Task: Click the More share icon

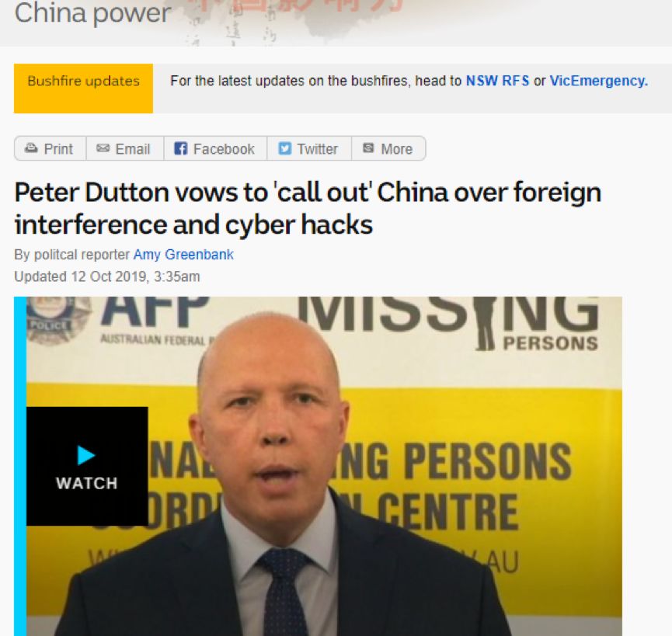Action: tap(368, 148)
